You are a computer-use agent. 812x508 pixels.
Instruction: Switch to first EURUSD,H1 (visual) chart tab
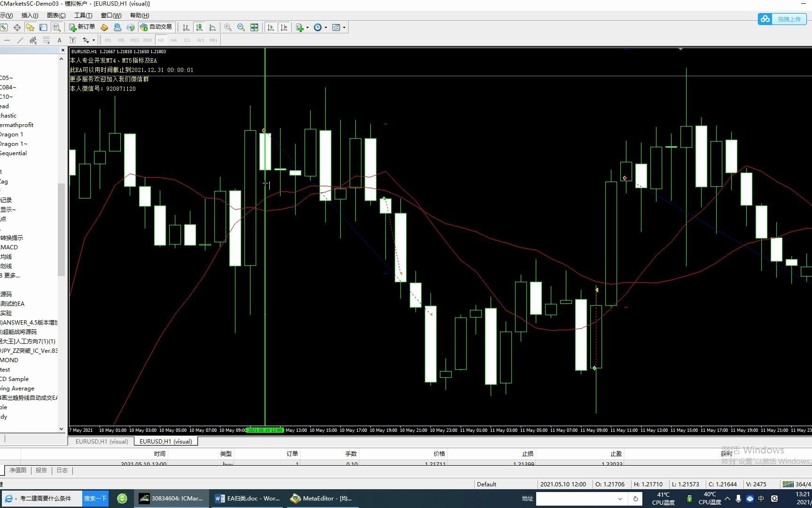coord(101,441)
